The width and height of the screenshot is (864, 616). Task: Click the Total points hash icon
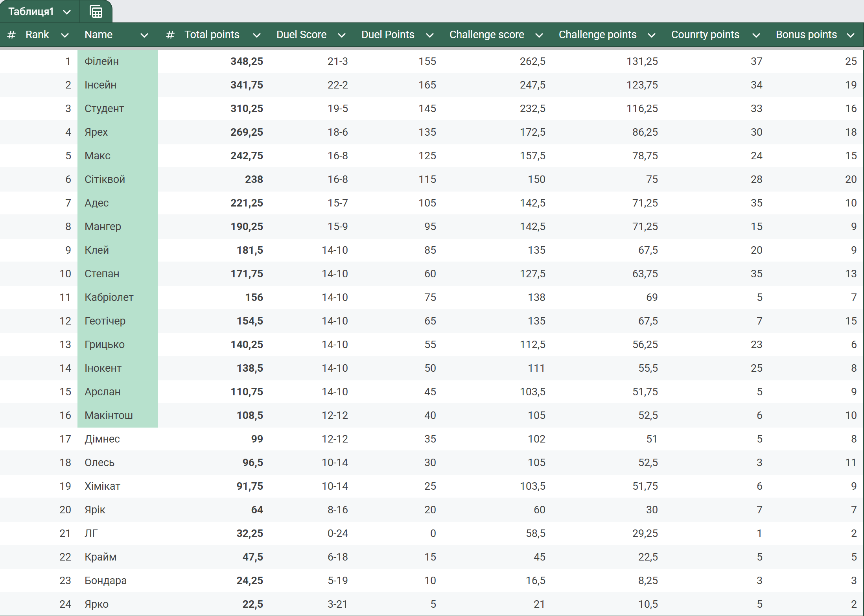tap(170, 35)
